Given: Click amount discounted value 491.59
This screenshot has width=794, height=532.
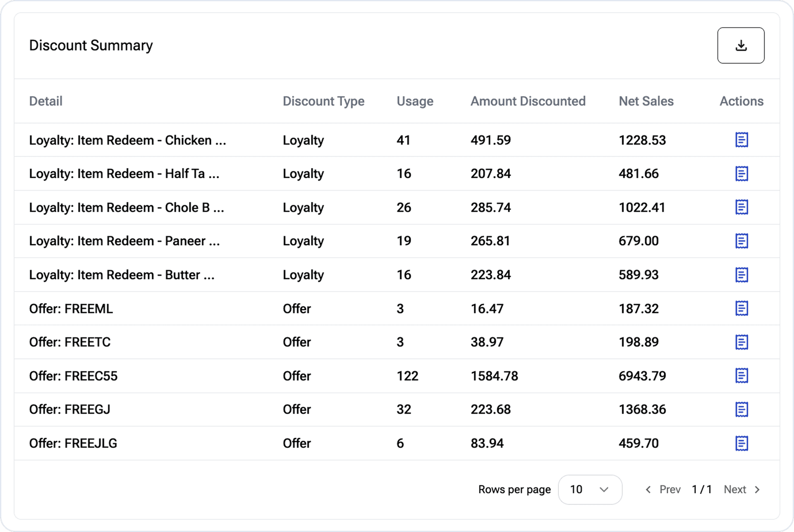Looking at the screenshot, I should (x=490, y=140).
